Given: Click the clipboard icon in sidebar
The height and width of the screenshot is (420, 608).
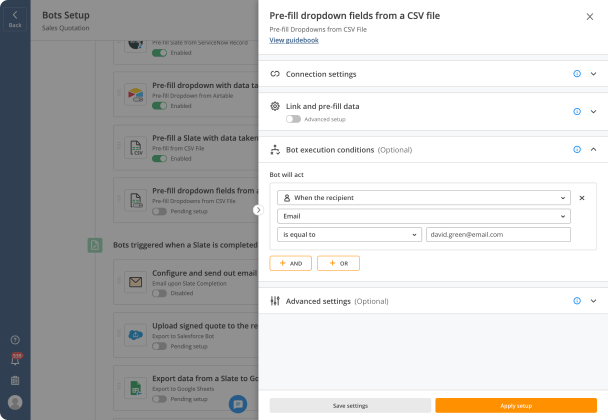Looking at the screenshot, I should pos(15,380).
